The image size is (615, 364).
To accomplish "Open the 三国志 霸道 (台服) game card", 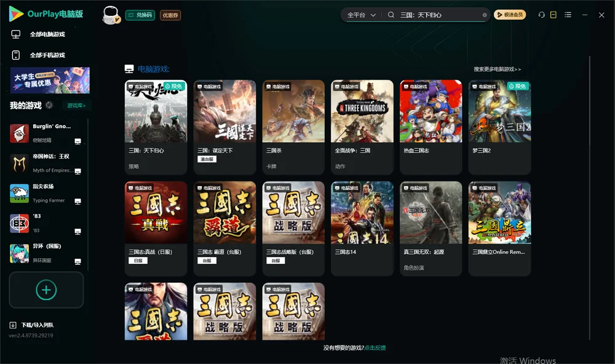I will click(x=224, y=229).
